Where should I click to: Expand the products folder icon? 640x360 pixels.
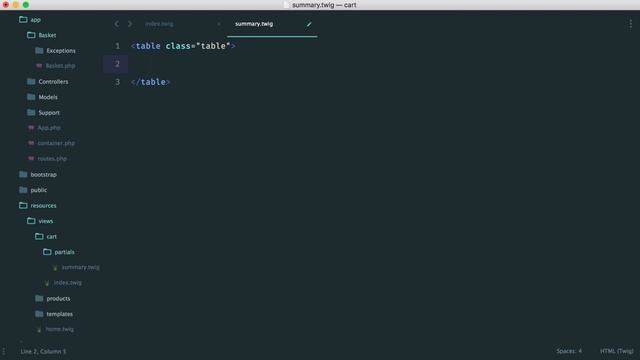[x=39, y=298]
